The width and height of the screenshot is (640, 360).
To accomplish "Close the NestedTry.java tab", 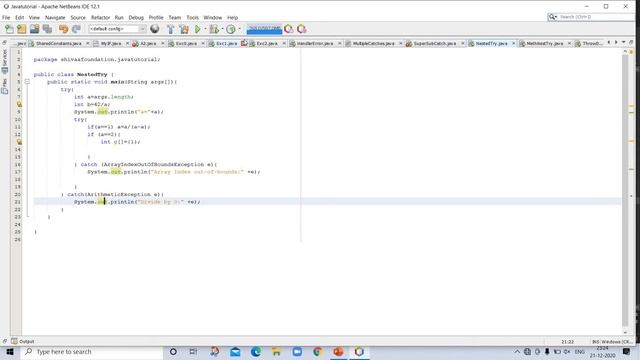I will point(513,43).
